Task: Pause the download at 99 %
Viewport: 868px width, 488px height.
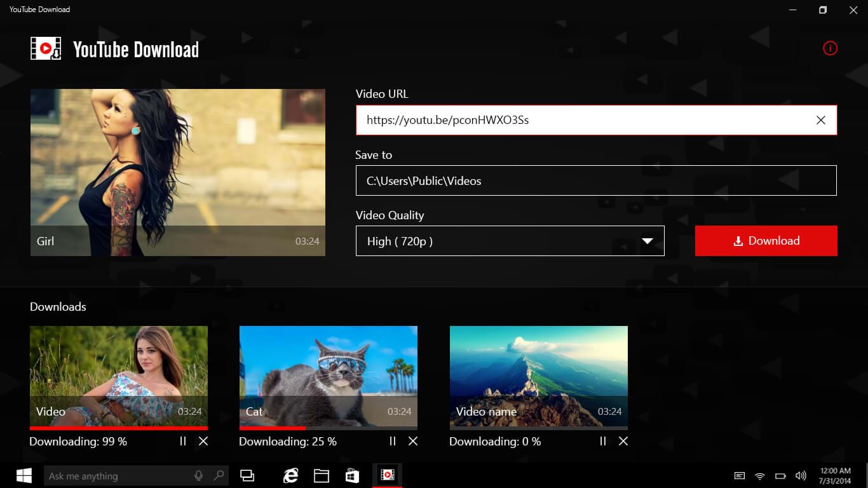Action: pyautogui.click(x=183, y=441)
